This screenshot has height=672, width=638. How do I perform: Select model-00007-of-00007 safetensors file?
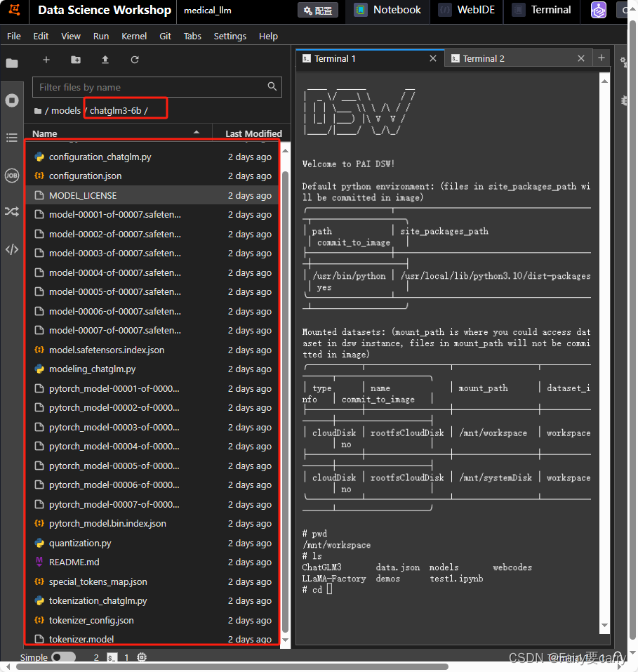[152, 331]
